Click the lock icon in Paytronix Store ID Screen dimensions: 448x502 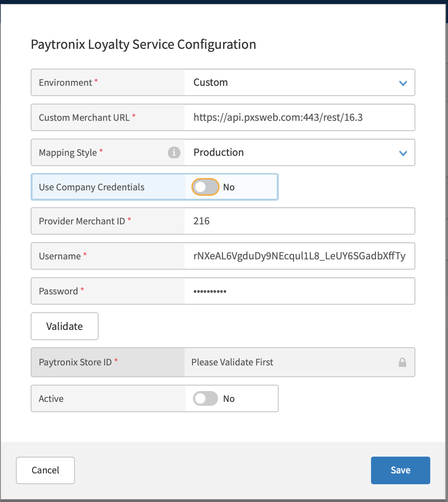(x=403, y=362)
